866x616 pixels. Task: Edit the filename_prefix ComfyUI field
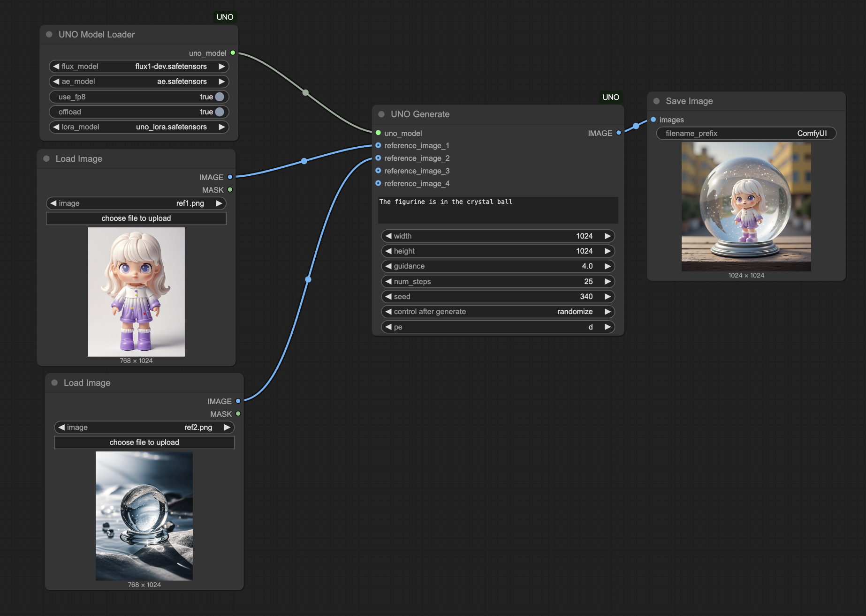tap(746, 133)
